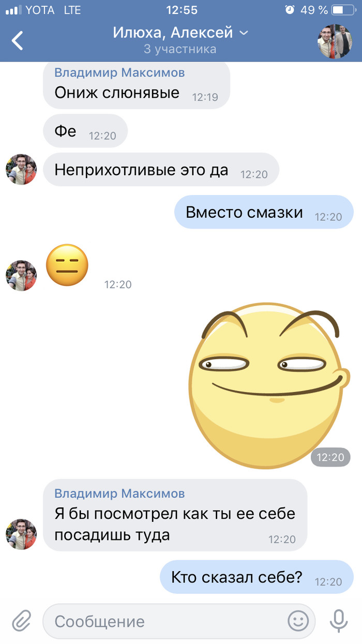Tap the alarm clock status icon
Image resolution: width=362 pixels, height=644 pixels.
click(x=290, y=10)
